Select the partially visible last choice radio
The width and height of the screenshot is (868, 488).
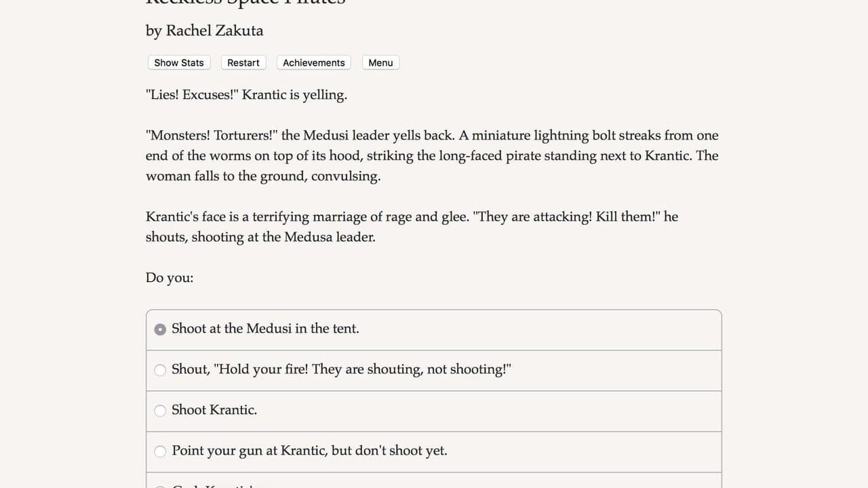[160, 486]
